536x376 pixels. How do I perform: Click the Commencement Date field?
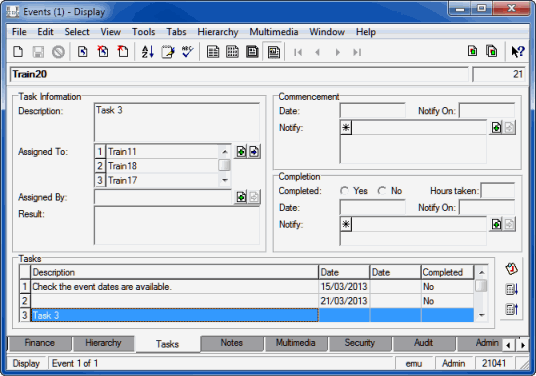click(x=373, y=111)
